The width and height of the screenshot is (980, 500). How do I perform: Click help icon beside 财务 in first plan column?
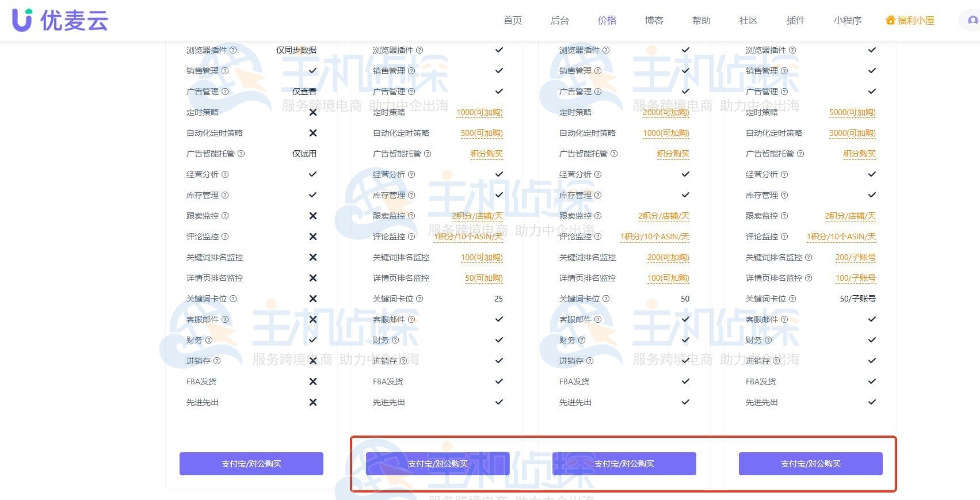(209, 340)
